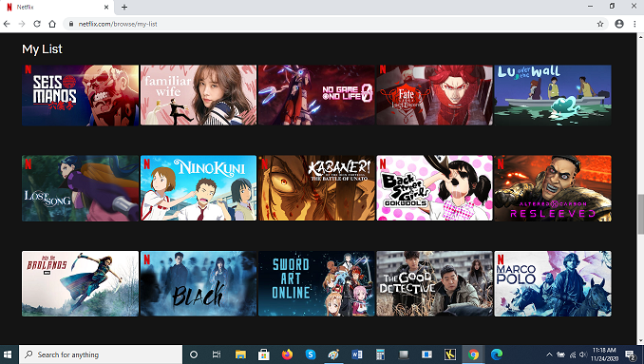This screenshot has width=644, height=364.
Task: Open the Chrome profile avatar menu
Action: click(x=619, y=24)
